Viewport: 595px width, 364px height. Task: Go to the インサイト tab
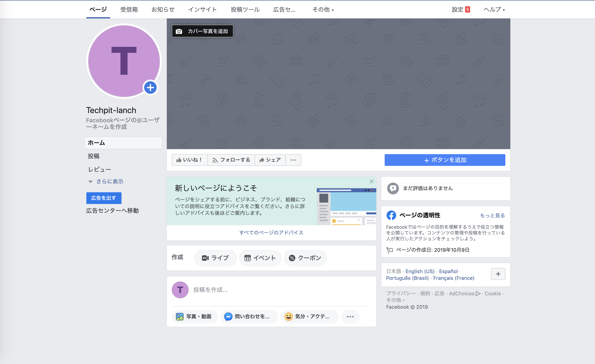[202, 9]
